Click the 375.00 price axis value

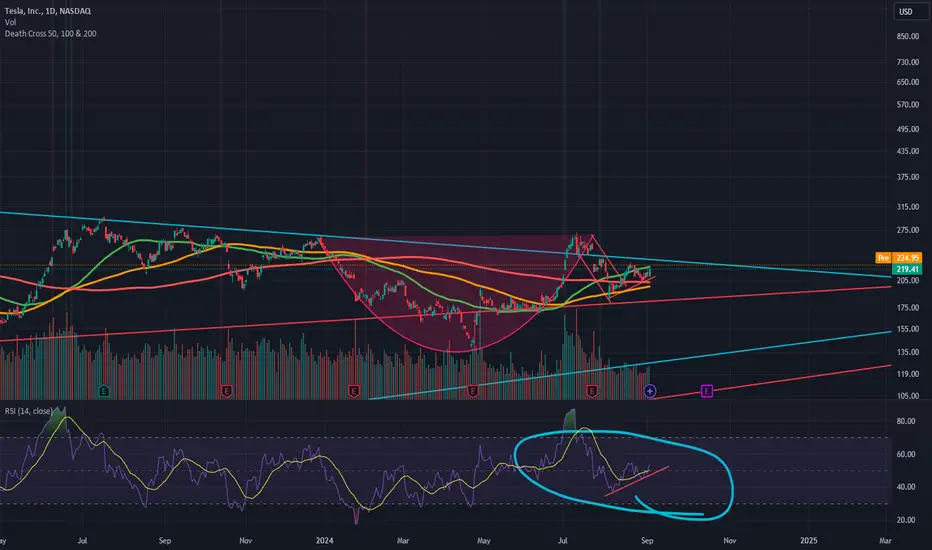(908, 177)
